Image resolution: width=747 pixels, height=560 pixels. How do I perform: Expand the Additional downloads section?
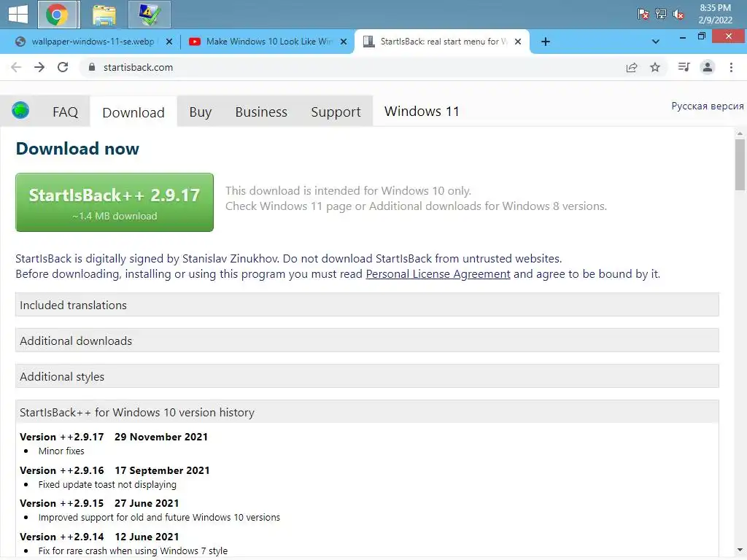pos(367,341)
